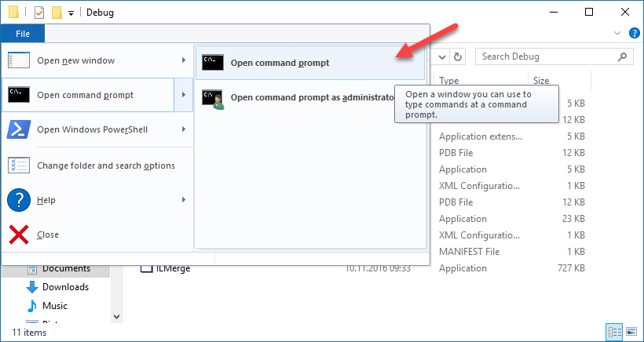The image size is (644, 342).
Task: Click the new window icon
Action: coord(19,60)
